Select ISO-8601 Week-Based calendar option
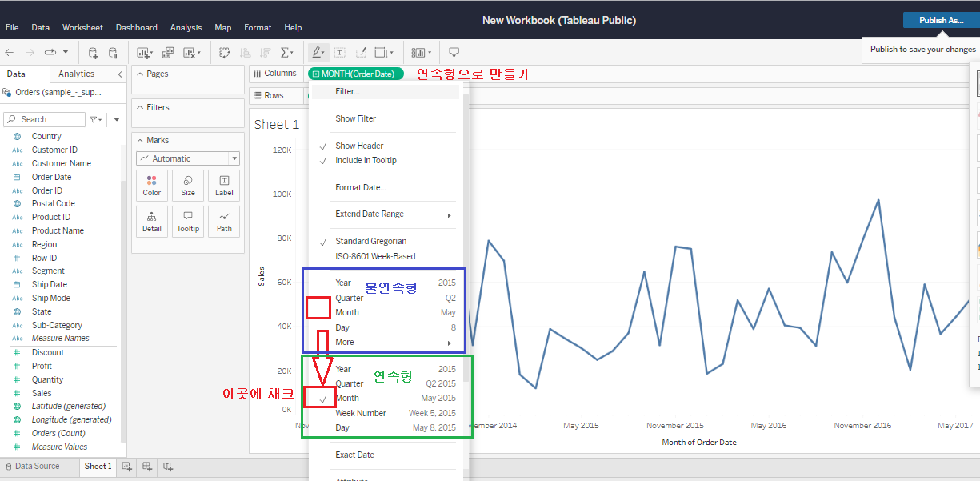The height and width of the screenshot is (481, 980). pos(375,256)
